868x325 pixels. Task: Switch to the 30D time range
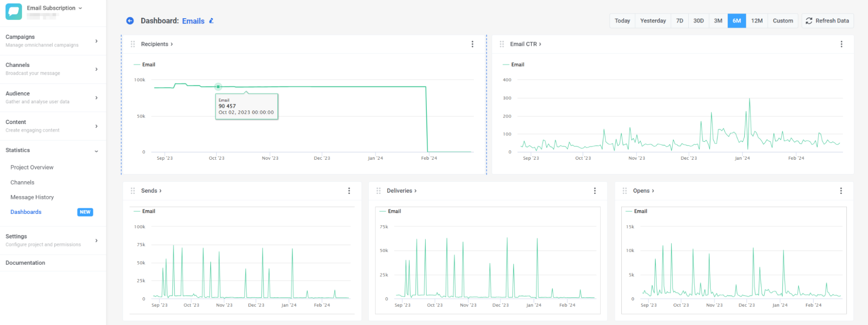click(x=698, y=21)
